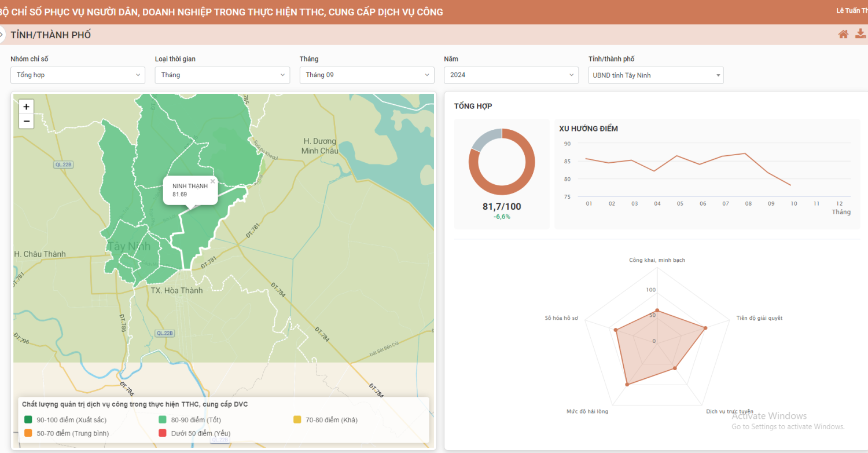Click the TỈNH/THÀNH PHỐ page title

[51, 35]
